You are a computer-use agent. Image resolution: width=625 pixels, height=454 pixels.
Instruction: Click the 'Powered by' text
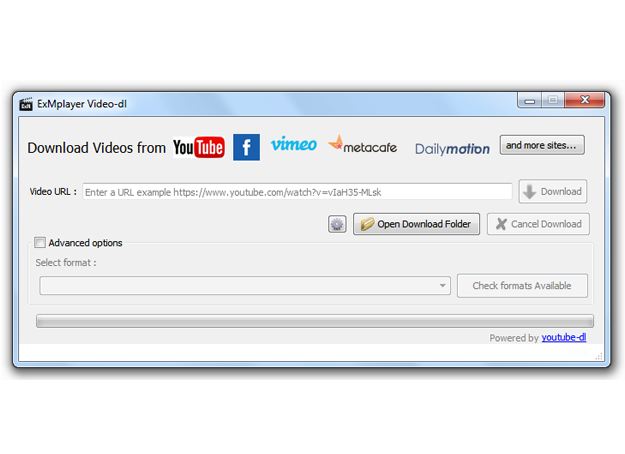[x=514, y=338]
